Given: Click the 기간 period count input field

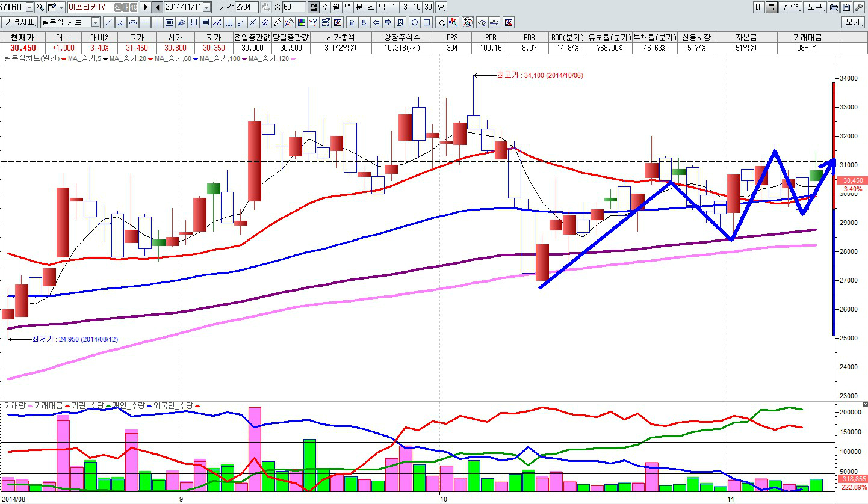Looking at the screenshot, I should pyautogui.click(x=246, y=7).
